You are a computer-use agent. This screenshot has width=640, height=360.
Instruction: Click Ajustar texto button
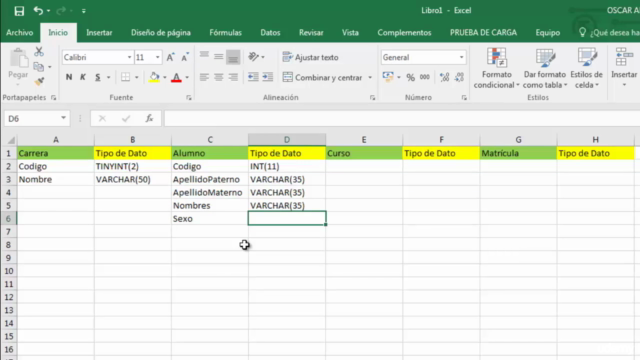(x=311, y=57)
